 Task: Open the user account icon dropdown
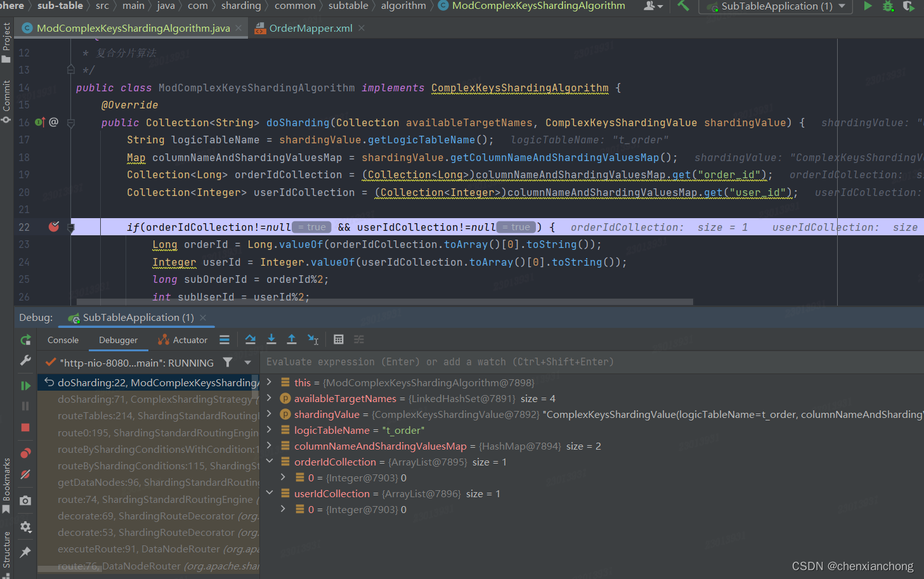tap(653, 6)
